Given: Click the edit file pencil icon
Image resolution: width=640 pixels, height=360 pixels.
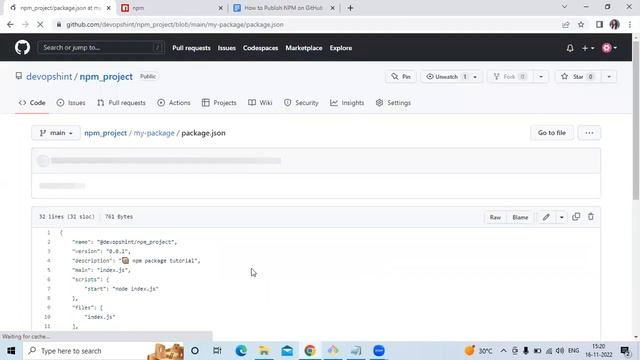Looking at the screenshot, I should tap(546, 217).
